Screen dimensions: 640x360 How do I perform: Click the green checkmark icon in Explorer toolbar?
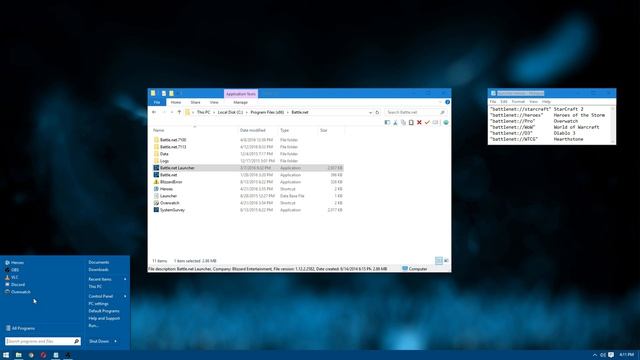coord(427,122)
